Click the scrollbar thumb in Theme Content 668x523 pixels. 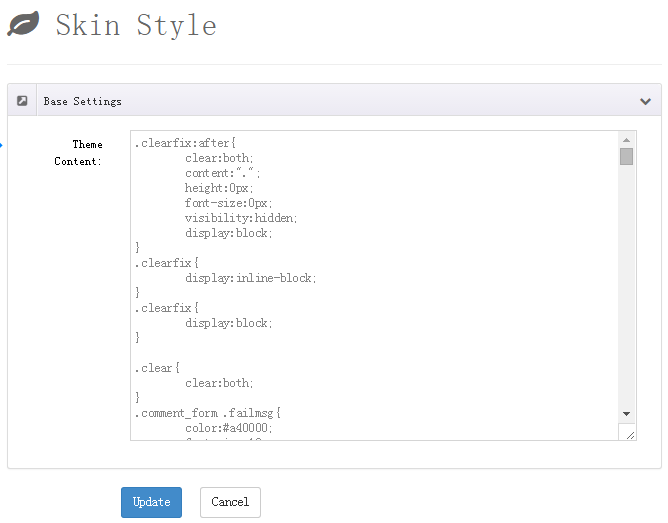click(x=626, y=156)
